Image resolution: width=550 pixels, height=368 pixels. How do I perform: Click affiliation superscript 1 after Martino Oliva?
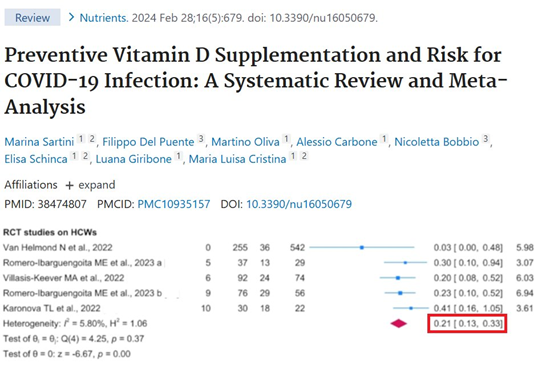pos(286,139)
